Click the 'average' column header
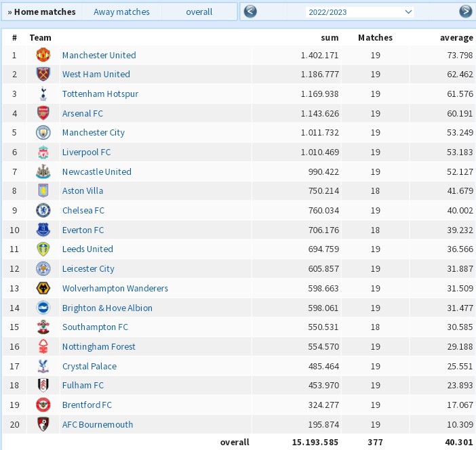Screen dimensions: 476x450 point(456,38)
